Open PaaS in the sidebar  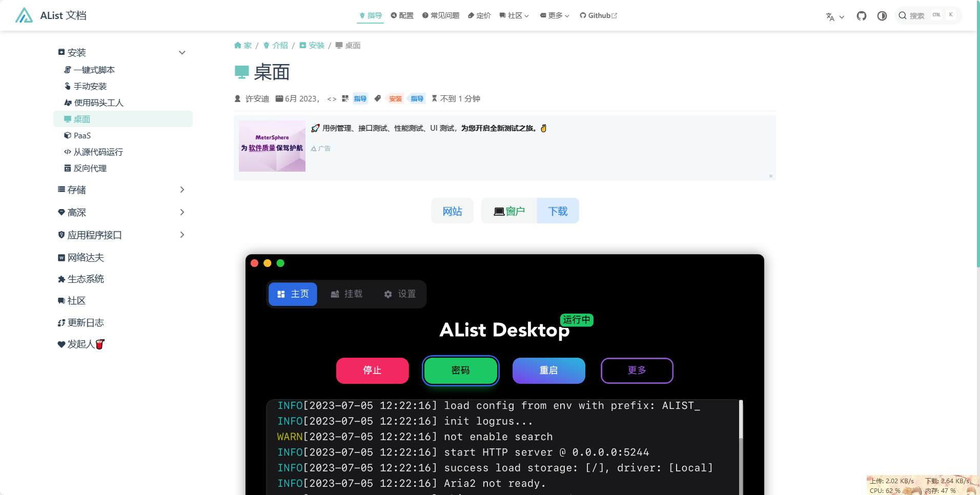pos(77,135)
